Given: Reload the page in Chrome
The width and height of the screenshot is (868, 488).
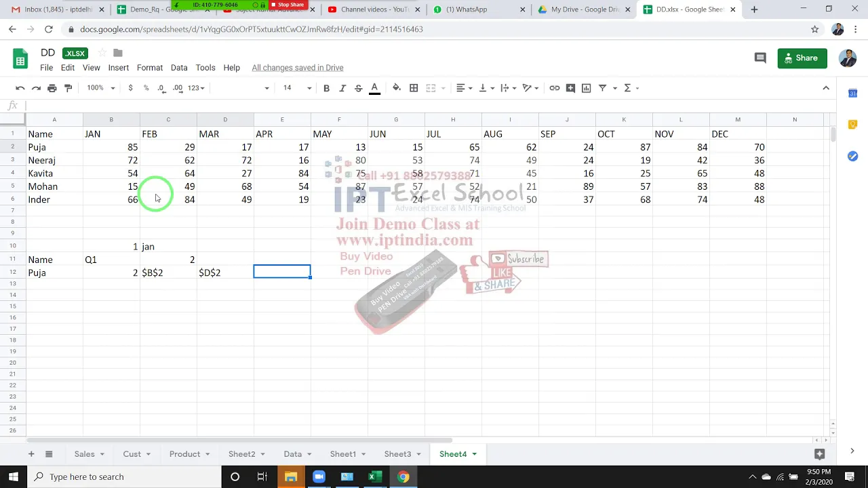Looking at the screenshot, I should (x=49, y=29).
